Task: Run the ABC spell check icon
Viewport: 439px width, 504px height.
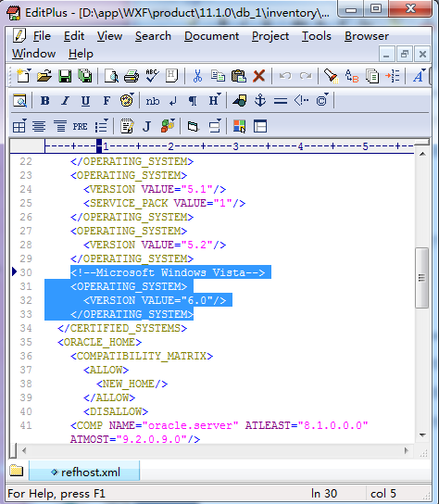Action: click(151, 76)
